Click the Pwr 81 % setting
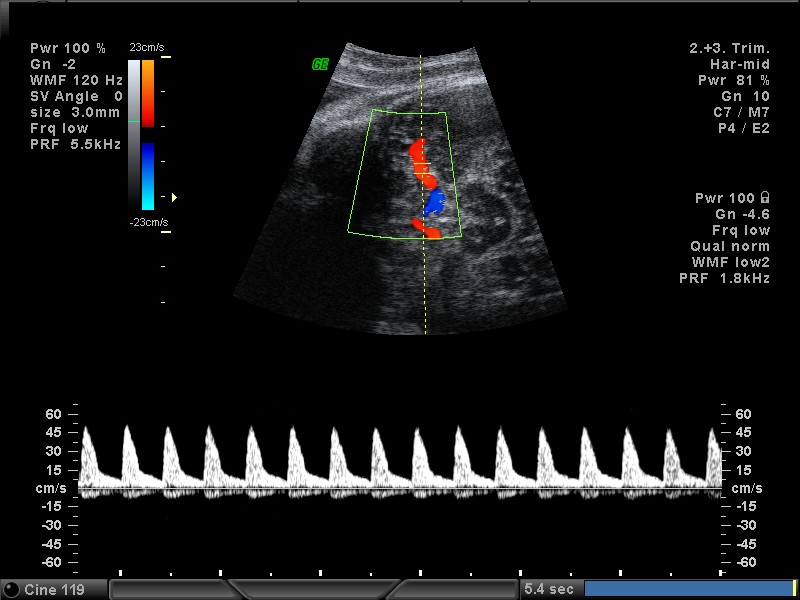Image resolution: width=800 pixels, height=600 pixels. (734, 80)
